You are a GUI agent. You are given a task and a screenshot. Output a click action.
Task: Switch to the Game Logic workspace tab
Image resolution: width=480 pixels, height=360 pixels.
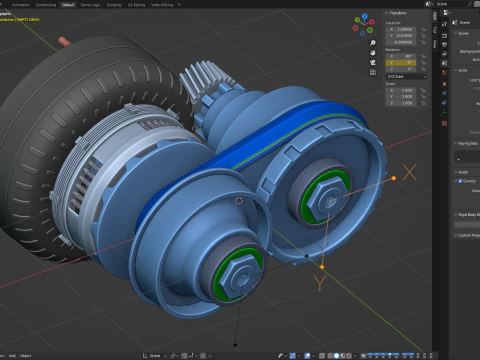(90, 5)
